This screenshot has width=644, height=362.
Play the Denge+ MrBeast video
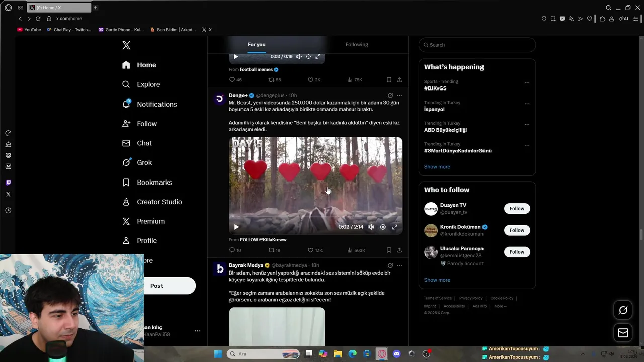pos(236,227)
